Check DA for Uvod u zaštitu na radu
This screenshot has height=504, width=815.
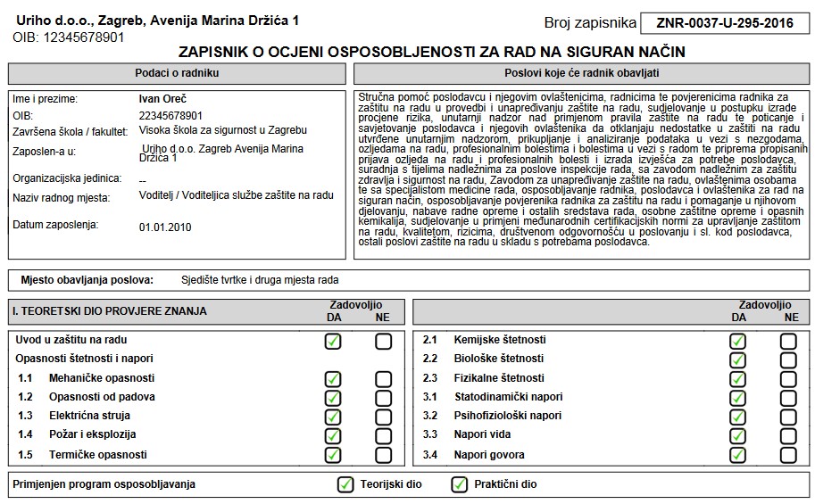coord(333,341)
